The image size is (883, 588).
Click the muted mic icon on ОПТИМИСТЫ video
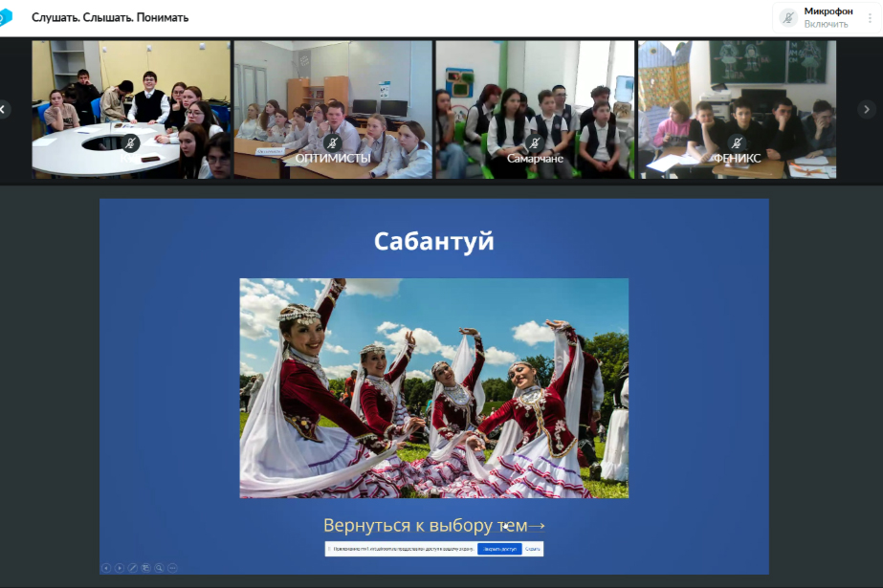(333, 143)
